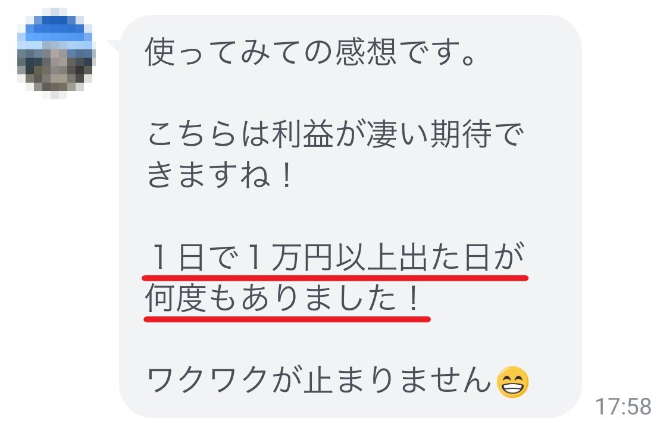Image resolution: width=670 pixels, height=434 pixels.
Task: Click the word 期待 in the message
Action: [461, 135]
